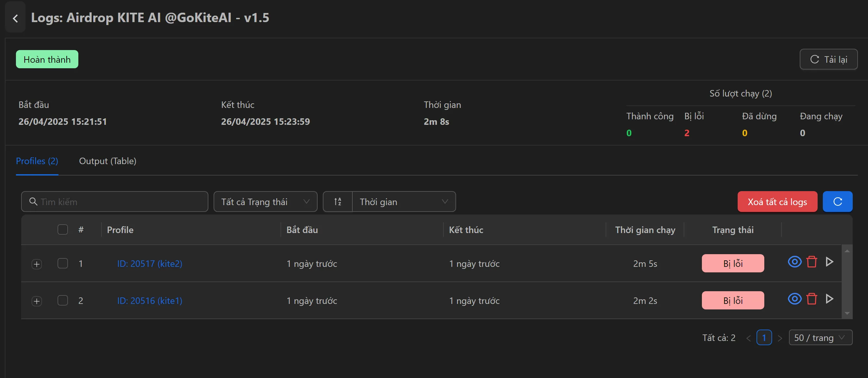Screen dimensions: 868x378
Task: Select the checkbox for row kite2
Action: click(x=63, y=264)
